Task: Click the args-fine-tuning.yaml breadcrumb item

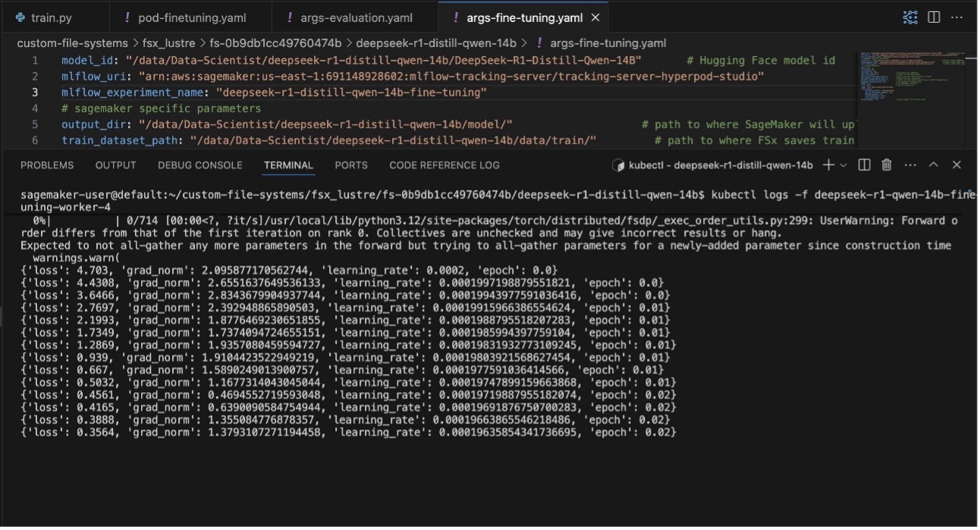Action: tap(608, 43)
